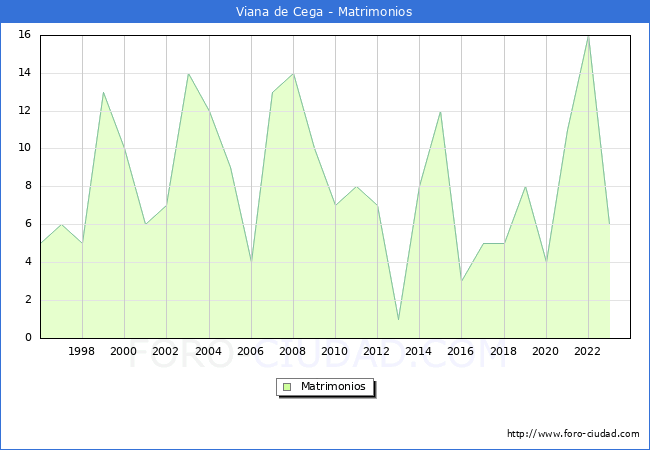Click x-axis label 2008
Image resolution: width=650 pixels, height=450 pixels.
(293, 351)
